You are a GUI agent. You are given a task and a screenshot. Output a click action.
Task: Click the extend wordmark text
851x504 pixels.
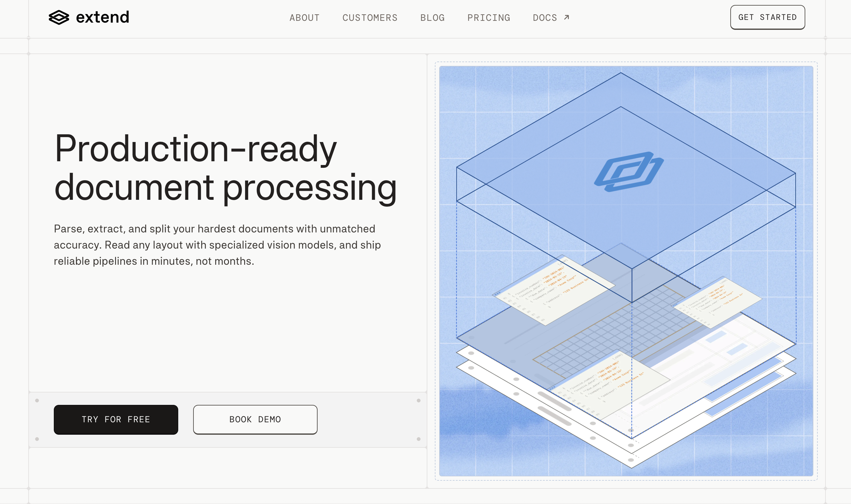click(103, 17)
